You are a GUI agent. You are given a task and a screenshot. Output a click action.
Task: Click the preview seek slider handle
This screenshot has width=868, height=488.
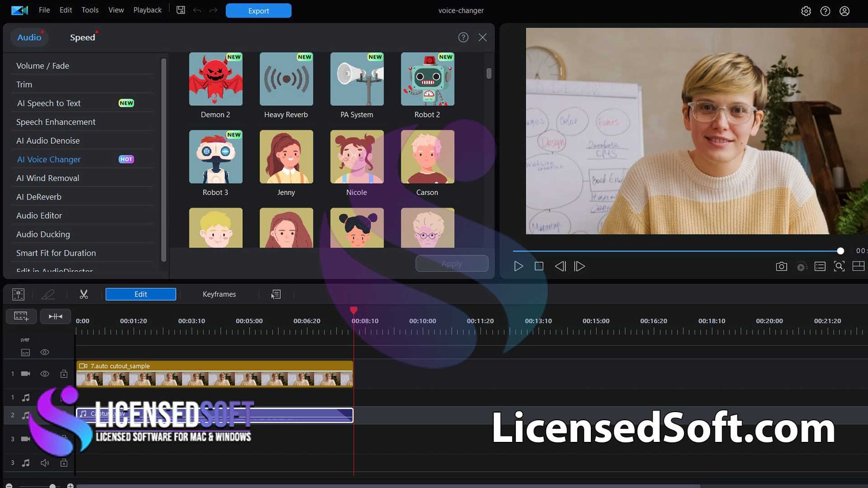click(x=840, y=251)
